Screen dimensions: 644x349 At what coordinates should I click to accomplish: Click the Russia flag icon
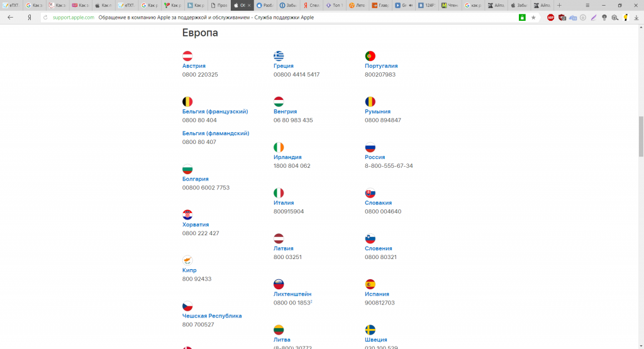[x=370, y=147]
